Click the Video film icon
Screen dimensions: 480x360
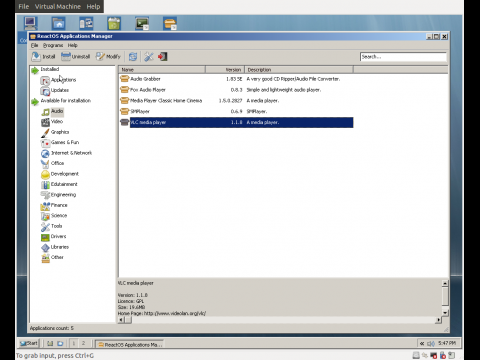tap(45, 122)
